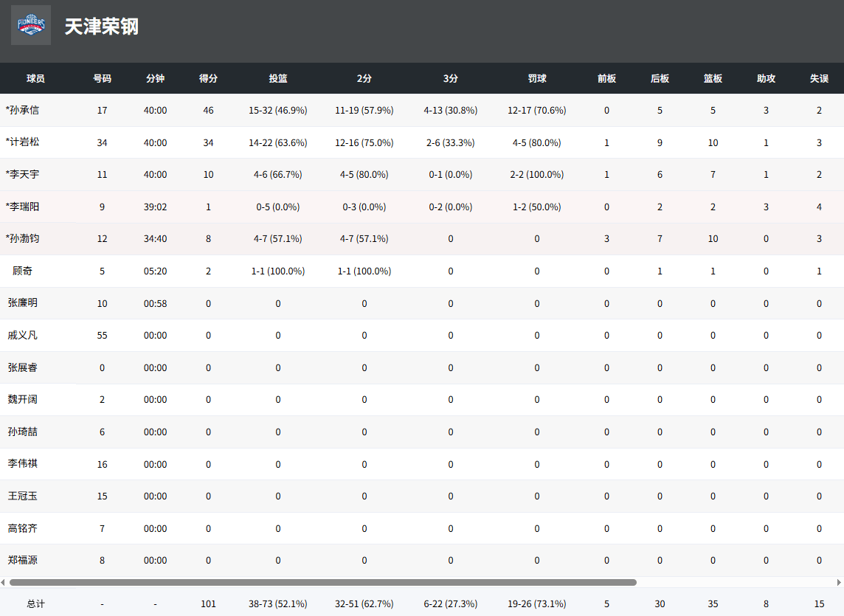Viewport: 844px width, 616px height.
Task: Click the 助攻 column header
Action: point(766,79)
